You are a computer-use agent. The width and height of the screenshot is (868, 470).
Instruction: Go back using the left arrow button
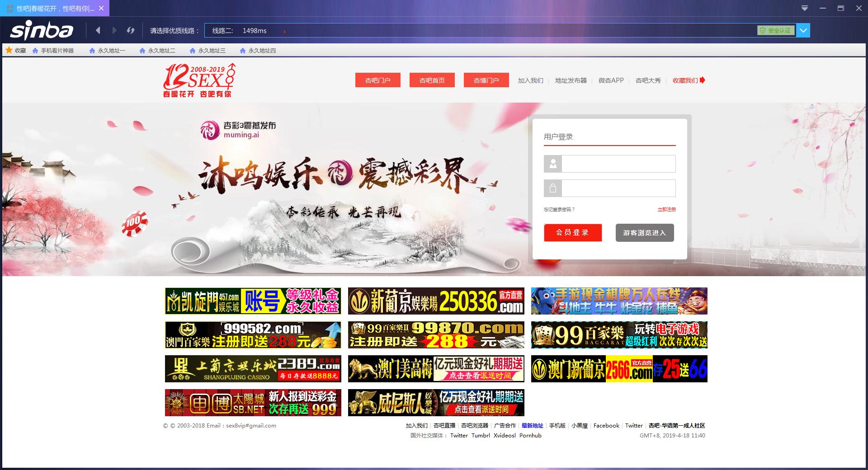pos(98,30)
